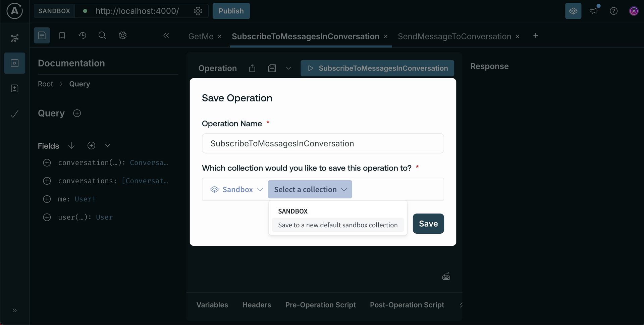The image size is (644, 325).
Task: Share the current operation
Action: point(252,68)
